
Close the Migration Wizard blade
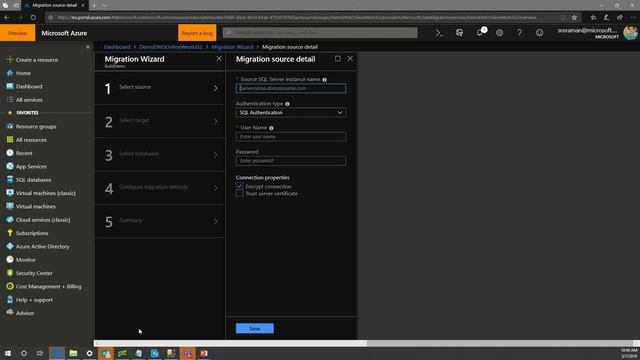click(219, 59)
